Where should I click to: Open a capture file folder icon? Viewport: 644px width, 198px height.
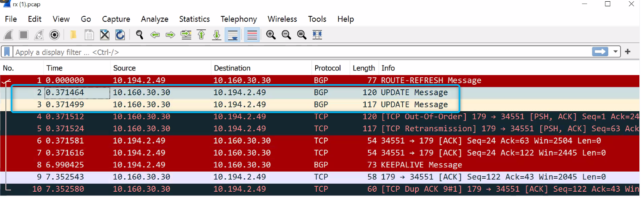point(73,35)
